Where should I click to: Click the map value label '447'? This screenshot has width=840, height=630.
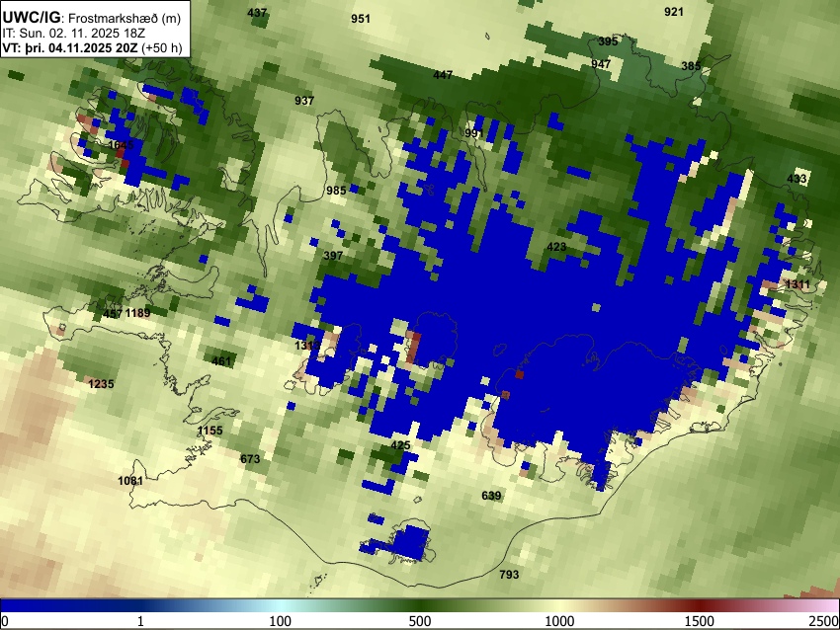point(443,75)
